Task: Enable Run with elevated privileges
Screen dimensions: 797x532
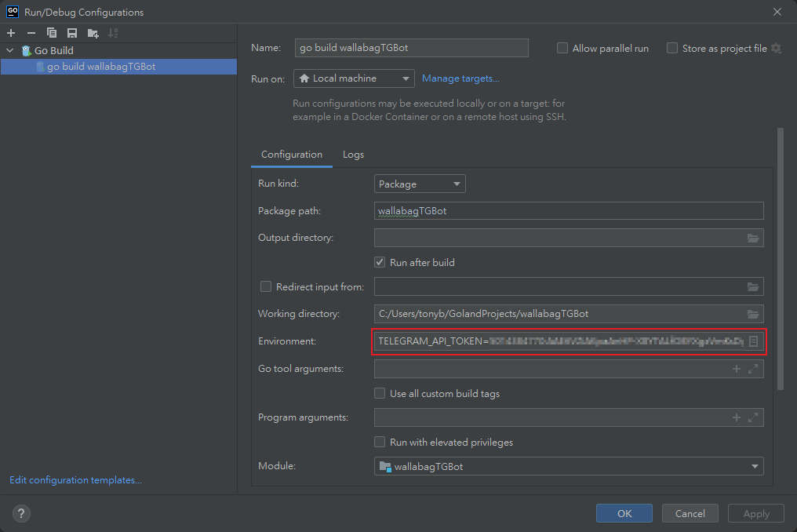Action: pos(380,443)
